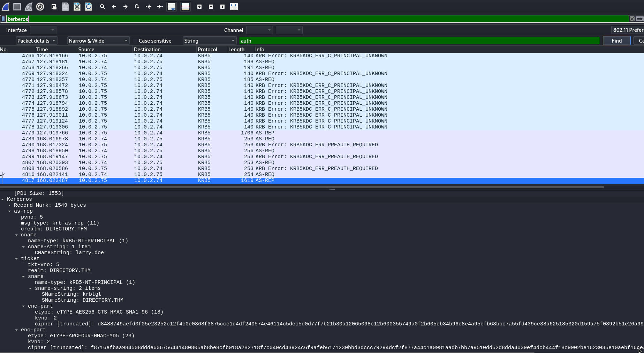Screen dimensions: 644x353
Task: Collapse the as-rep tree node
Action: pos(9,211)
